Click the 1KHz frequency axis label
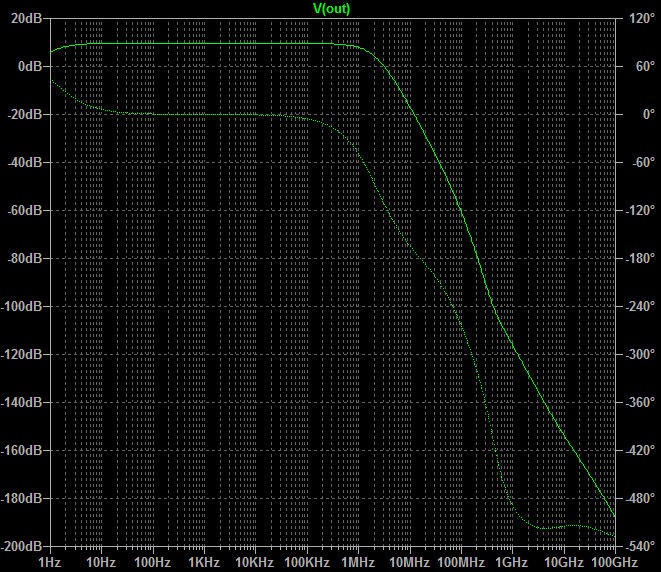Viewport: 661px width, 572px height. [204, 562]
